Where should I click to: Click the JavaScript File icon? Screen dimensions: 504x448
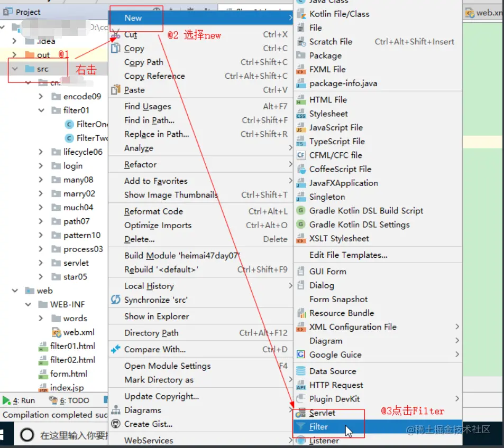pyautogui.click(x=301, y=127)
